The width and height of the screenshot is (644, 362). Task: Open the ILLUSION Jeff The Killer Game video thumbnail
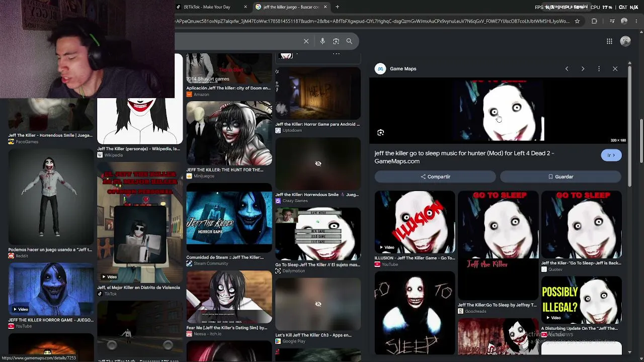click(415, 222)
